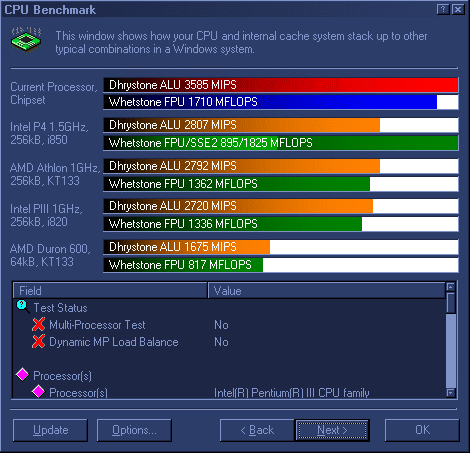
Task: Click the Value column header
Action: (x=326, y=290)
